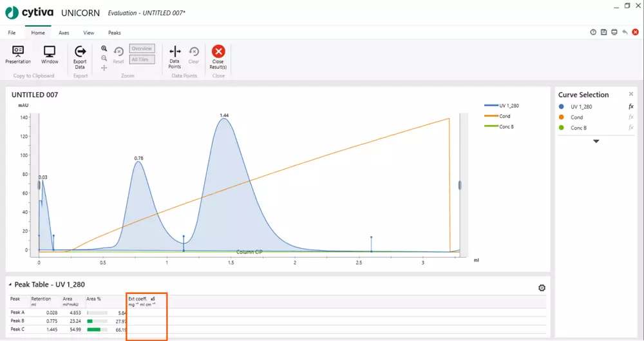Expand more curves with down arrow
Image resolution: width=644 pixels, height=341 pixels.
596,141
